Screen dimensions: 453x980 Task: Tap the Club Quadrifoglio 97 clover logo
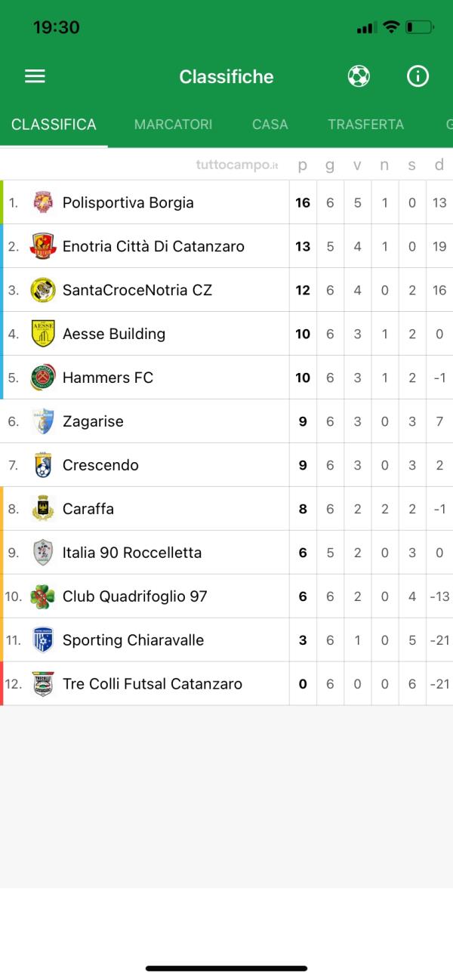43,596
